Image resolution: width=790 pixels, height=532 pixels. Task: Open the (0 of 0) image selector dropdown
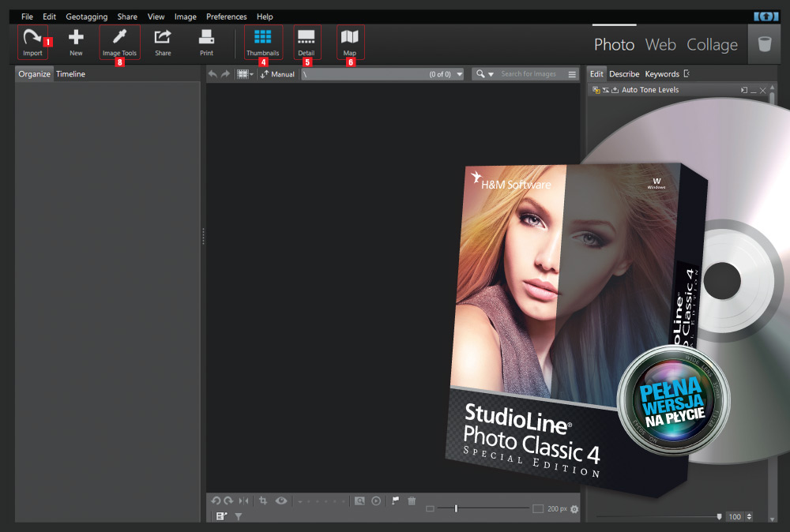point(459,73)
